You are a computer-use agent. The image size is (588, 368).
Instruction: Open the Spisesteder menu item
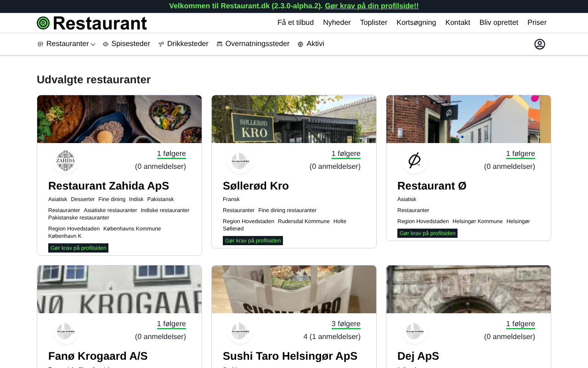pos(131,44)
